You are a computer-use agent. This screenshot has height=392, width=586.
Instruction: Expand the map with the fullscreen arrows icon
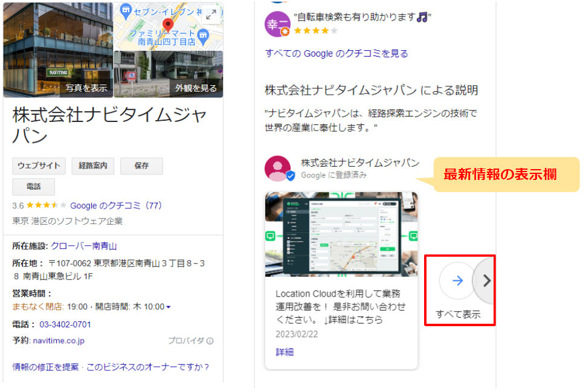[211, 15]
